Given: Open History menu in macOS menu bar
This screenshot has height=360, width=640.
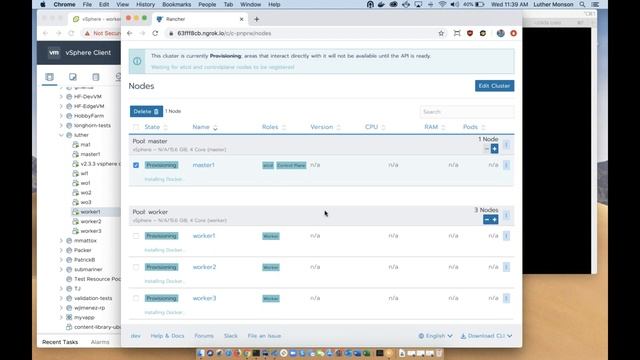Looking at the screenshot, I should pos(145,4).
